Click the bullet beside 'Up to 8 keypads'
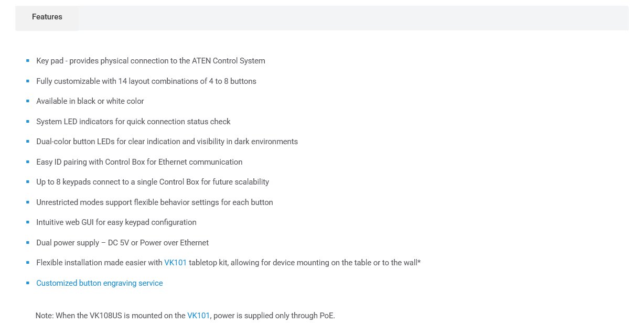644x323 pixels. coord(28,182)
